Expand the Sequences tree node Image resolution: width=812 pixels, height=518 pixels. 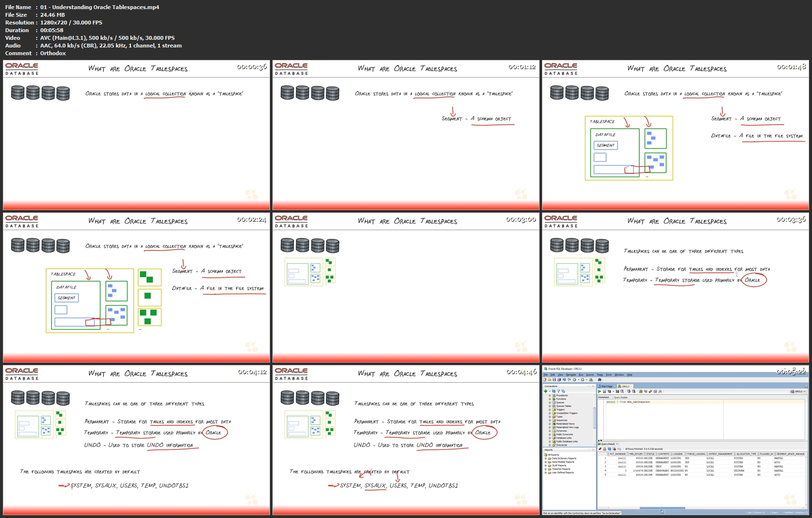pyautogui.click(x=550, y=420)
